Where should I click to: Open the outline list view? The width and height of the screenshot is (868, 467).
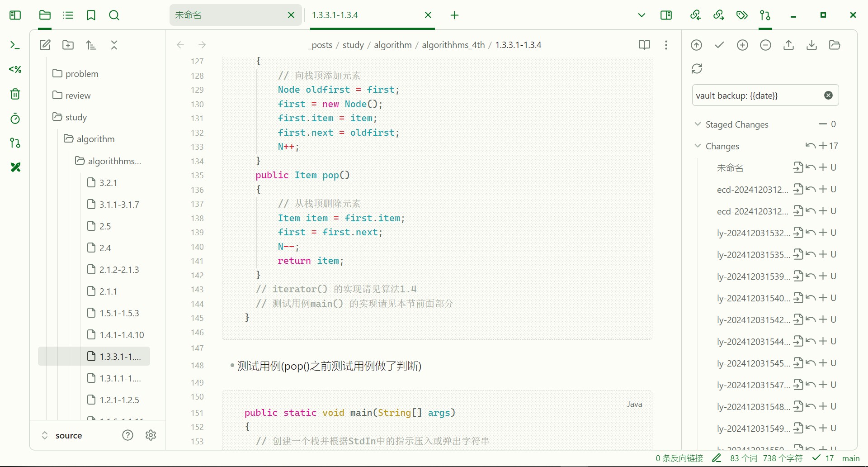click(68, 15)
